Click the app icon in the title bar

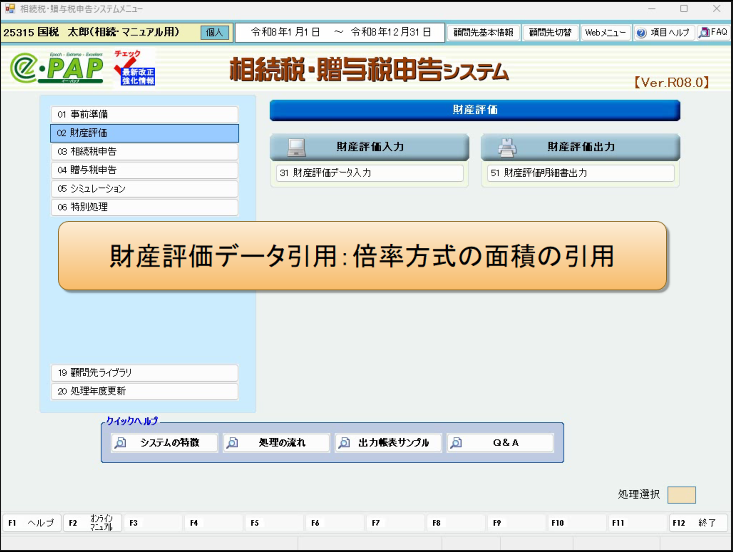click(x=10, y=8)
